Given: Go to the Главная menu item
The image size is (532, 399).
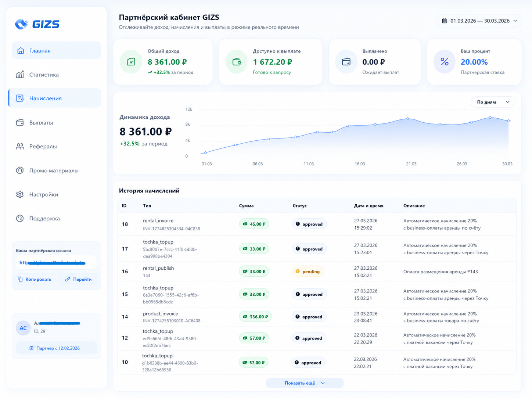Looking at the screenshot, I should pyautogui.click(x=56, y=50).
